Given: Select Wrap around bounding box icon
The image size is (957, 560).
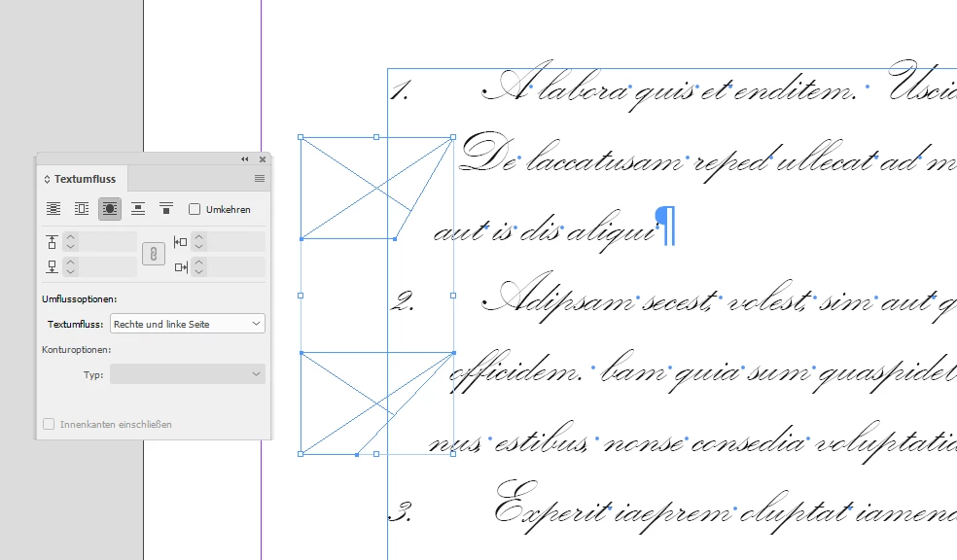Looking at the screenshot, I should point(81,209).
